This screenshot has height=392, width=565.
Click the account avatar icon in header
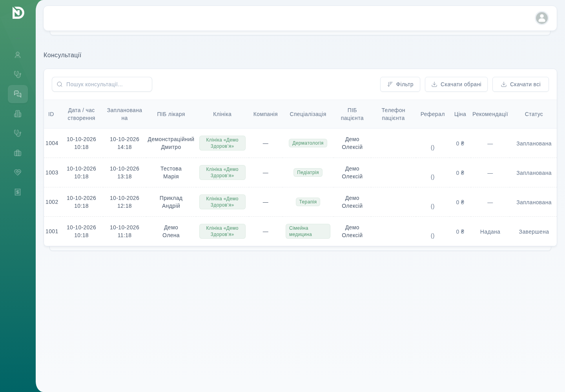pos(542,18)
